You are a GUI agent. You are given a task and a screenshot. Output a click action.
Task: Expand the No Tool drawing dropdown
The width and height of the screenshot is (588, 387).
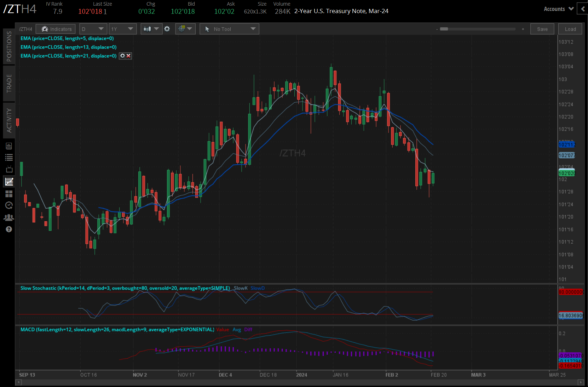tap(229, 29)
